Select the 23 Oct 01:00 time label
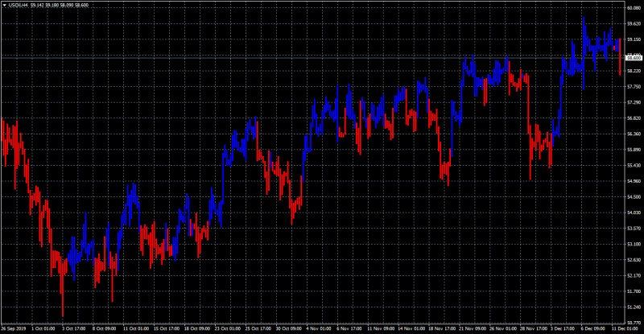This screenshot has width=644, height=334. point(228,328)
